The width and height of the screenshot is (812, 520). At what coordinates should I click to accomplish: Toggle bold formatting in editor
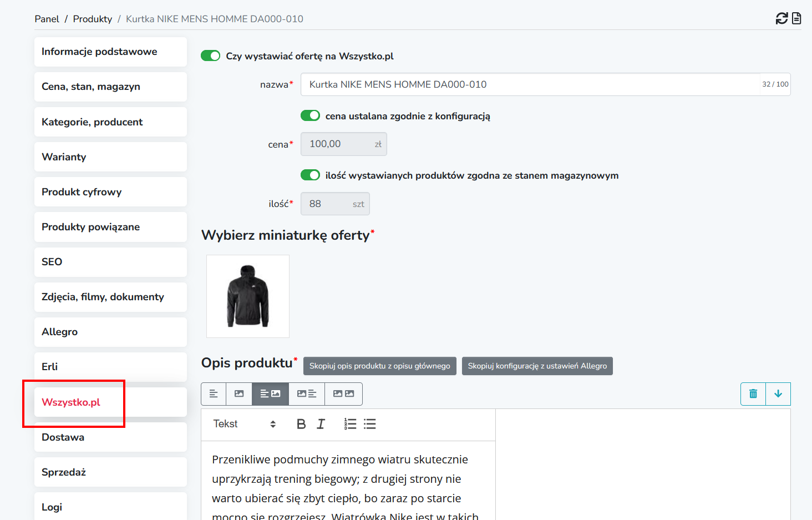[301, 424]
